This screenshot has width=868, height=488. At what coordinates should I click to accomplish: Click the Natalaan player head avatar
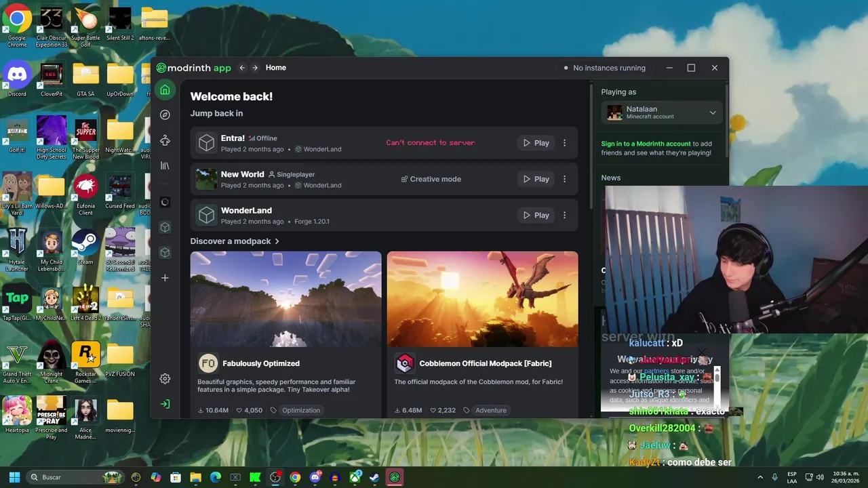[614, 113]
